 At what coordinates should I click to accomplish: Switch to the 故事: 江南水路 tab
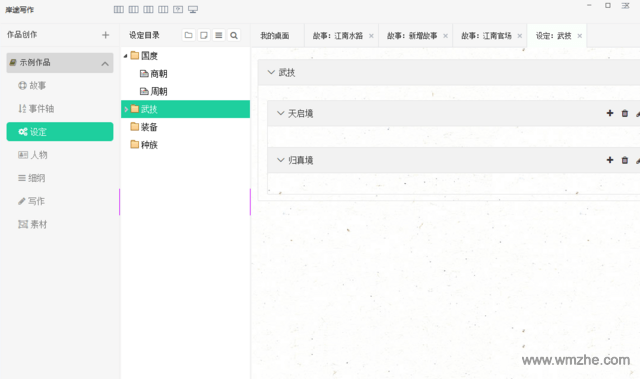tap(338, 36)
